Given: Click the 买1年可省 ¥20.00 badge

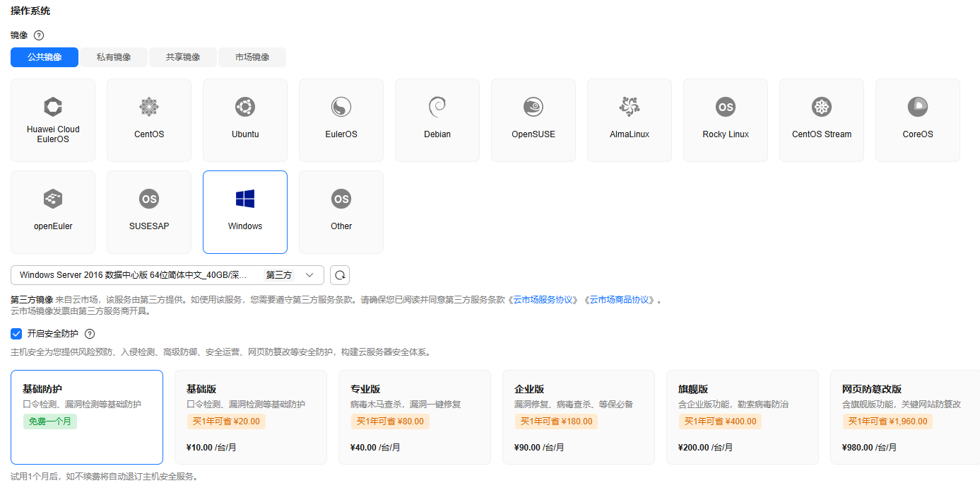Looking at the screenshot, I should [x=226, y=422].
